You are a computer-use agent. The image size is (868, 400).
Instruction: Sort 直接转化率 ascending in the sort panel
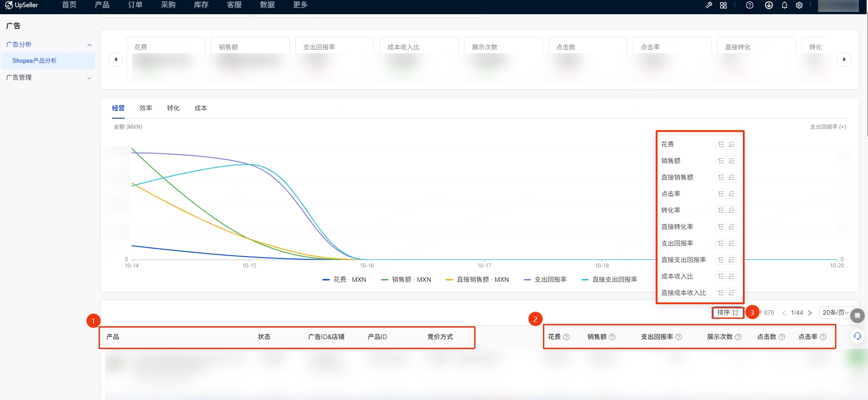[x=721, y=227]
